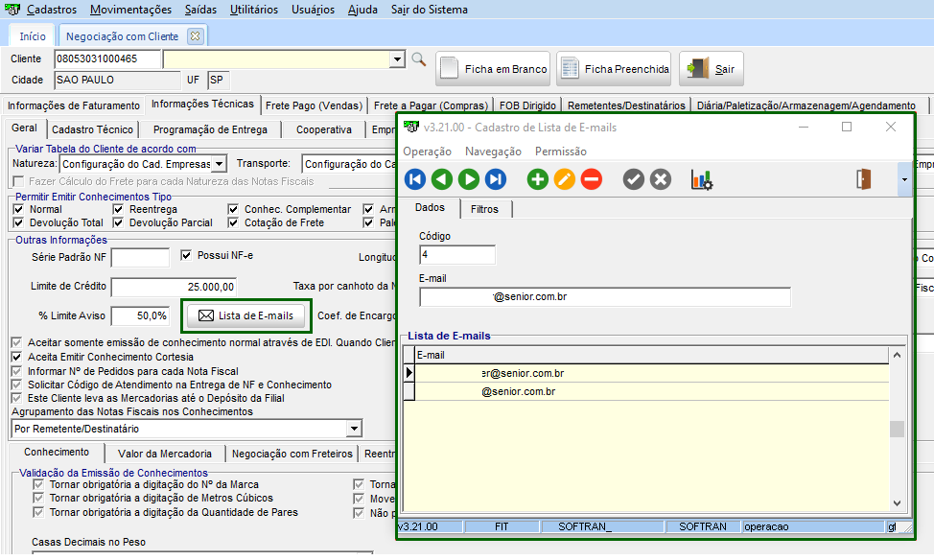Uncheck 'Aceita Emitir Conhecimento Cortesia'
Viewport: 934px width, 560px height.
click(x=16, y=357)
